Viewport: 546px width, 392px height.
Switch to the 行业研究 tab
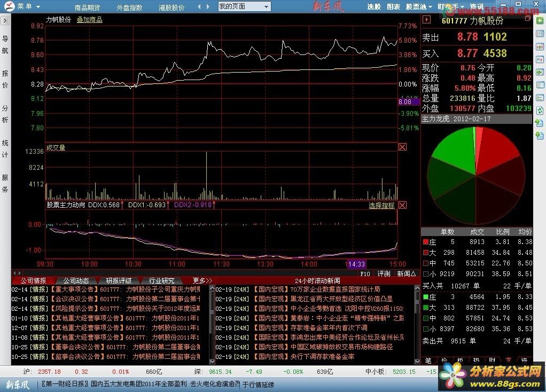[x=161, y=280]
